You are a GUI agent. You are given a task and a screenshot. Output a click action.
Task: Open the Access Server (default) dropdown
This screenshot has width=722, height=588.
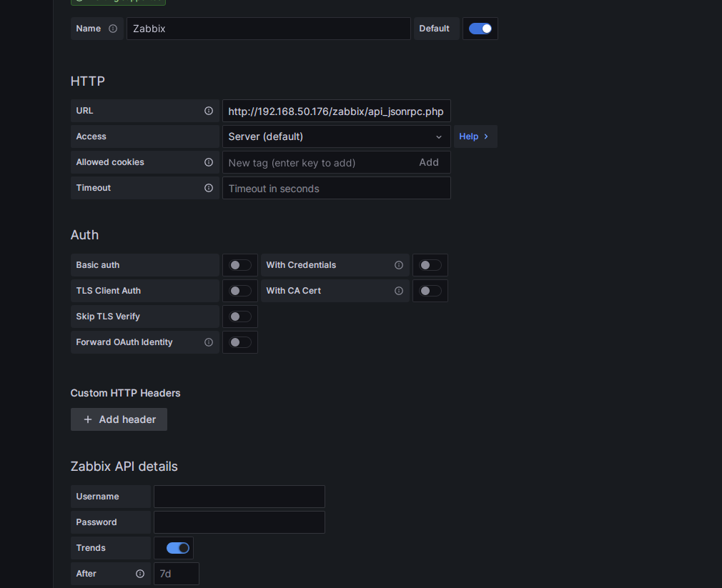336,136
